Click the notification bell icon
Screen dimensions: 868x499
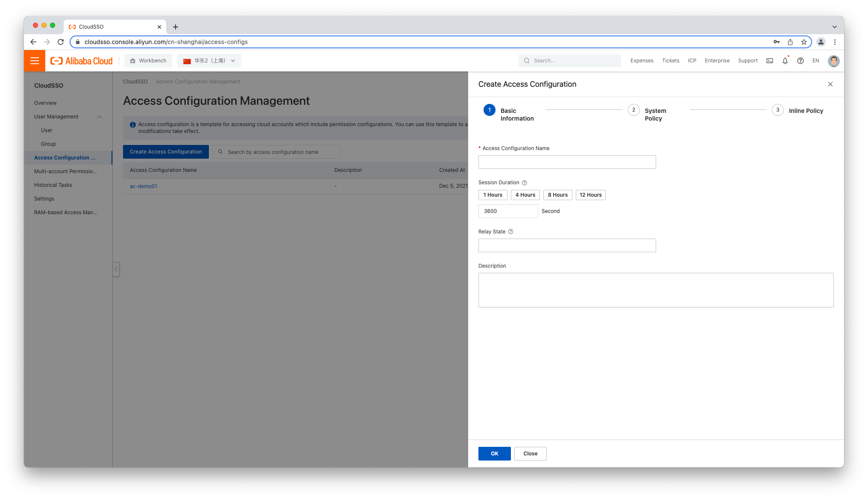[785, 61]
